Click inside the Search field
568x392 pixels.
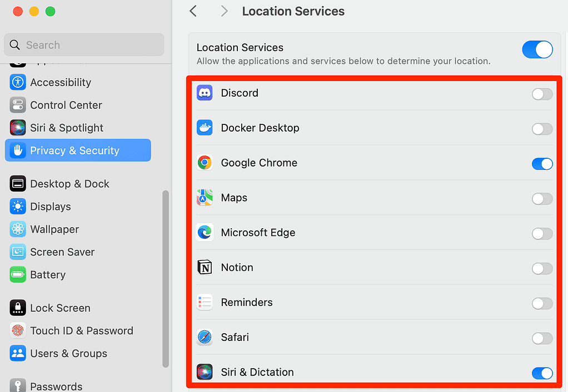point(83,44)
